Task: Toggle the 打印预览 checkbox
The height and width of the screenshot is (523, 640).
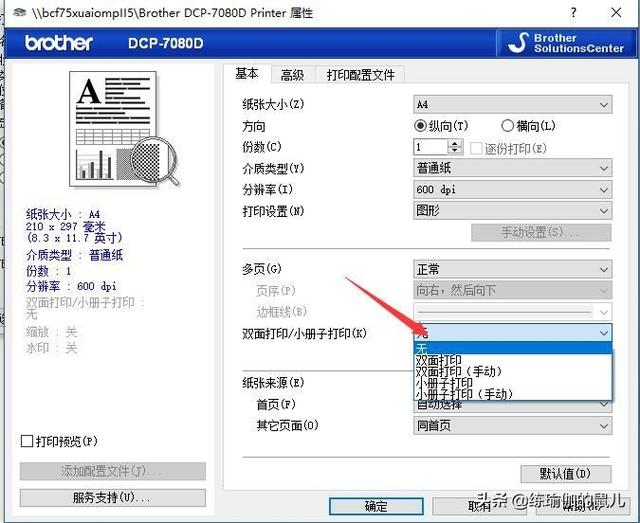Action: [27, 441]
